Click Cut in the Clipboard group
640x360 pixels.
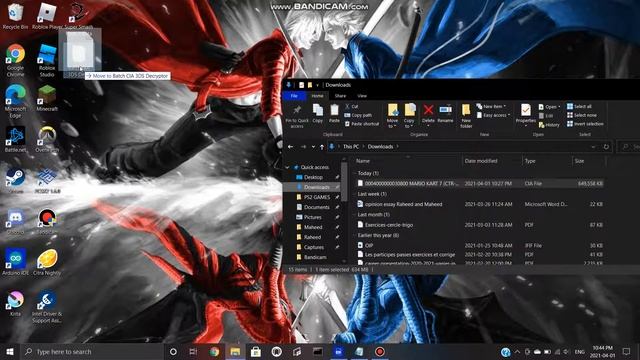(x=351, y=107)
